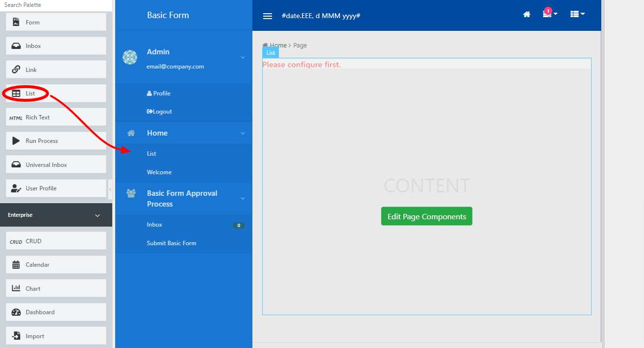Viewport: 644px width, 348px height.
Task: Select the Link chain icon in palette
Action: pos(16,70)
